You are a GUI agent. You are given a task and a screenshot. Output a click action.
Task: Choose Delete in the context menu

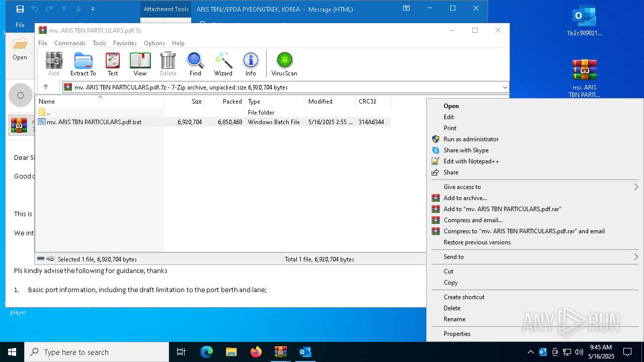click(x=535, y=308)
